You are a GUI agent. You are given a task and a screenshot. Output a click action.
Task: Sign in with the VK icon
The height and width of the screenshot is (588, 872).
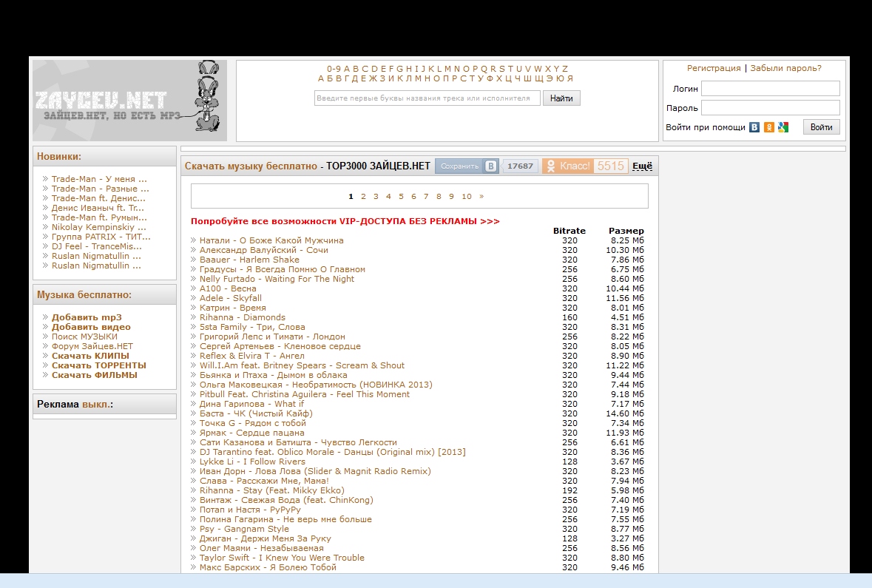[754, 127]
